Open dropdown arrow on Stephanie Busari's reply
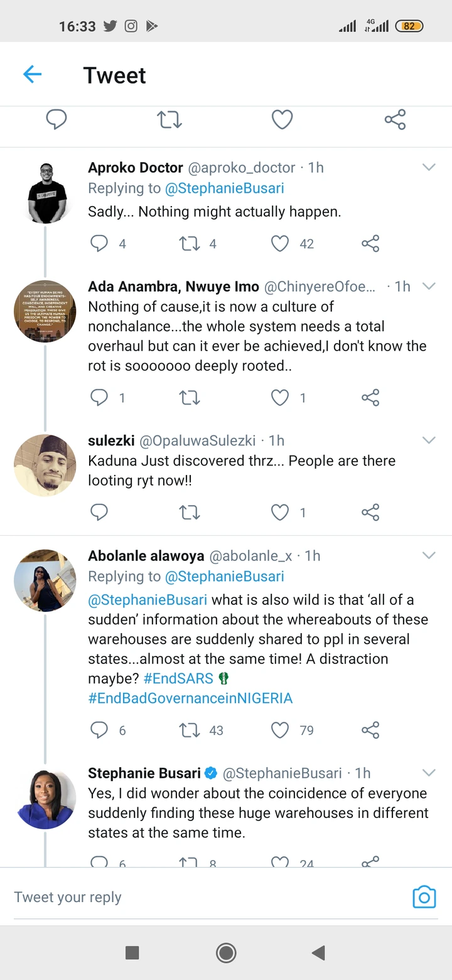Screen dimensions: 452x980 click(429, 773)
